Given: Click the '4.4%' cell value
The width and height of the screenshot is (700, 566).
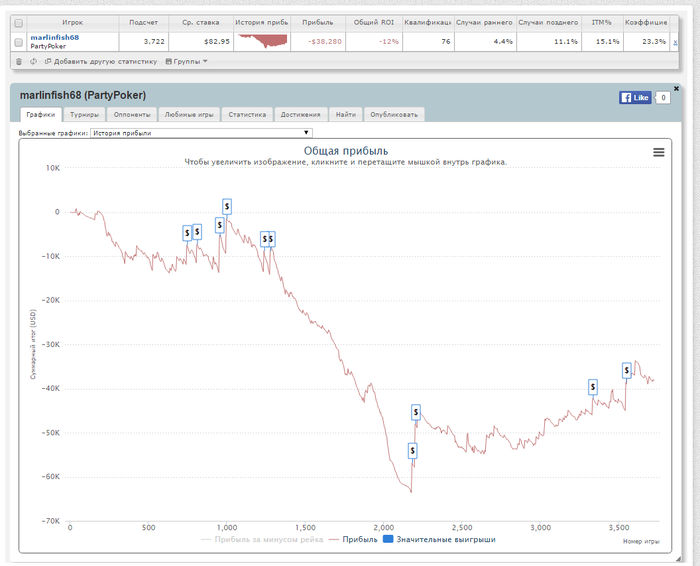Looking at the screenshot, I should click(503, 42).
